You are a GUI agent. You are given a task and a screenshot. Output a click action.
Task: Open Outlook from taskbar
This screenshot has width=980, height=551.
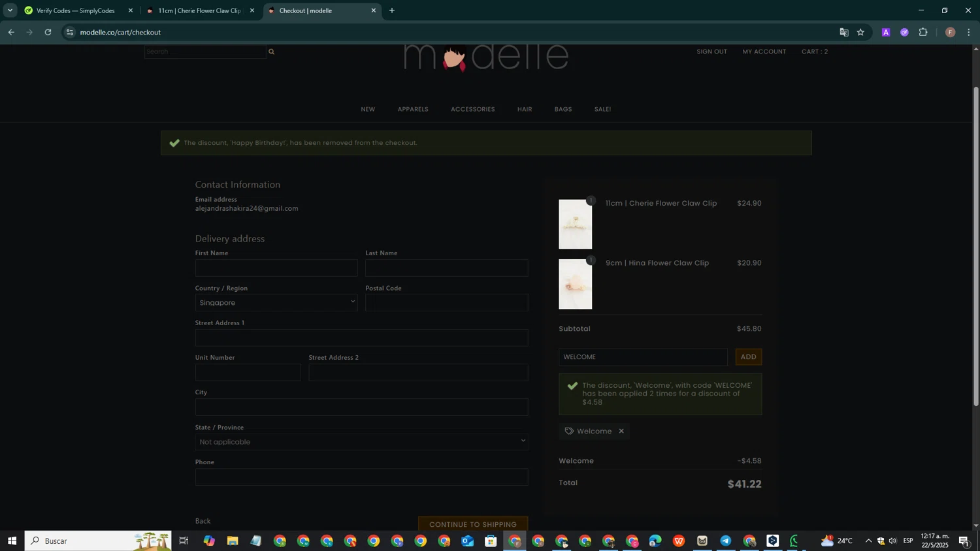pos(468,541)
